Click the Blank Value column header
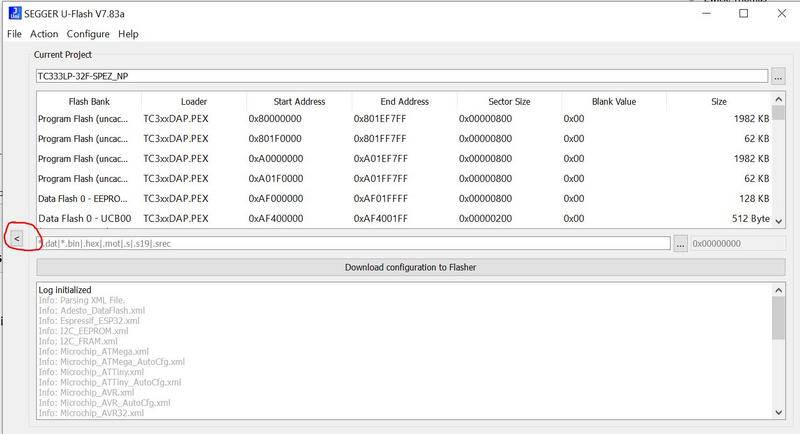Image resolution: width=800 pixels, height=434 pixels. pos(614,101)
